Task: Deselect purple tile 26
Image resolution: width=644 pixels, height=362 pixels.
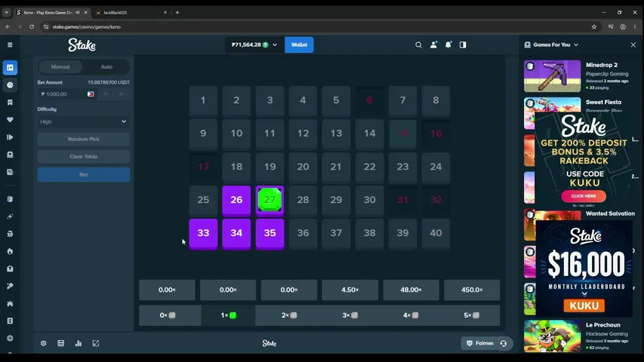Action: point(236,201)
